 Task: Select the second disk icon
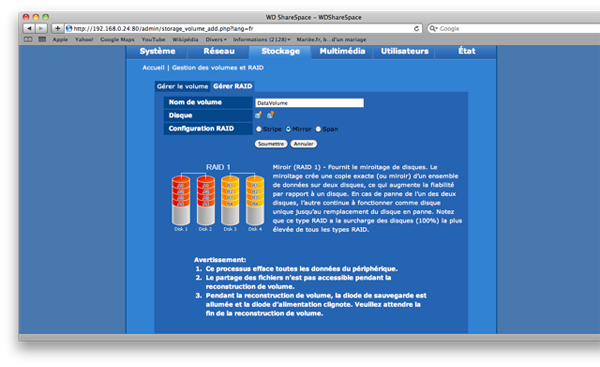pyautogui.click(x=271, y=115)
